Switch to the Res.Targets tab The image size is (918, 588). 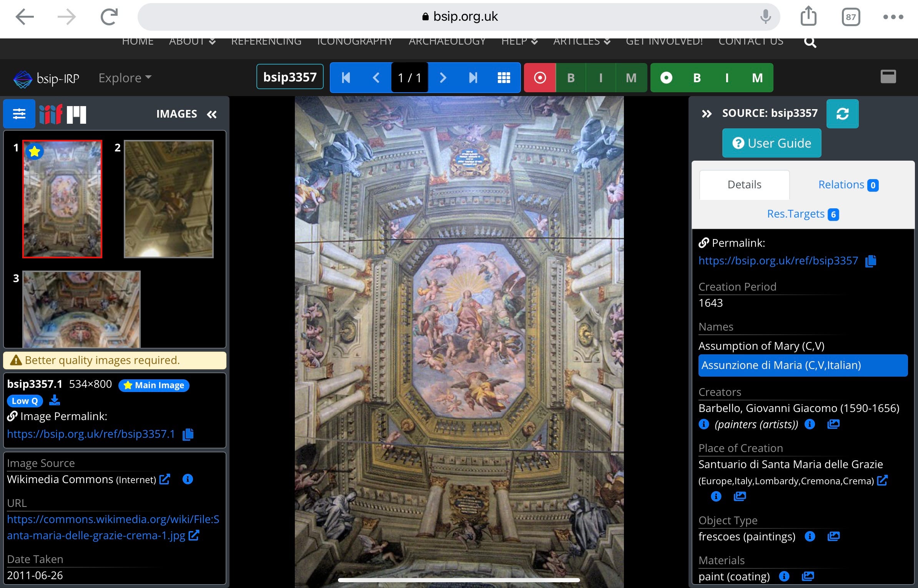coord(803,214)
